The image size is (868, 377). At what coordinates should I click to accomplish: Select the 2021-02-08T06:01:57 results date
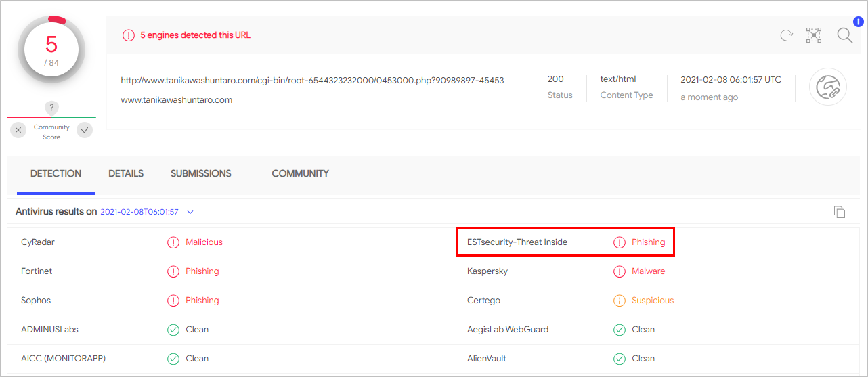(x=139, y=212)
